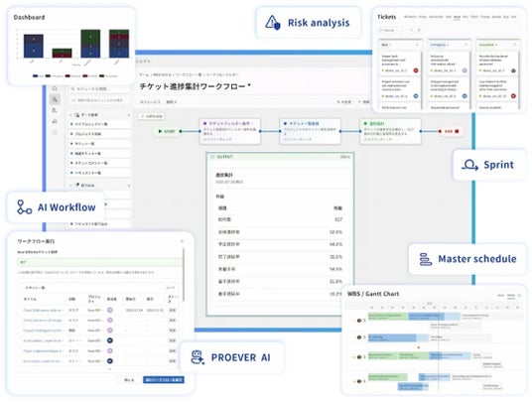Screen dimensions: 532x402
Task: Click the PROEVER AI robot icon
Action: 198,357
